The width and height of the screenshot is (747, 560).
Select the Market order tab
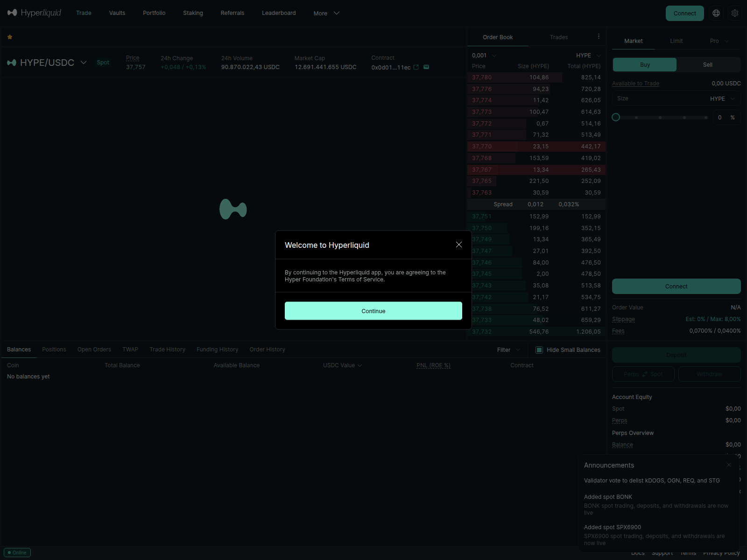click(x=634, y=41)
